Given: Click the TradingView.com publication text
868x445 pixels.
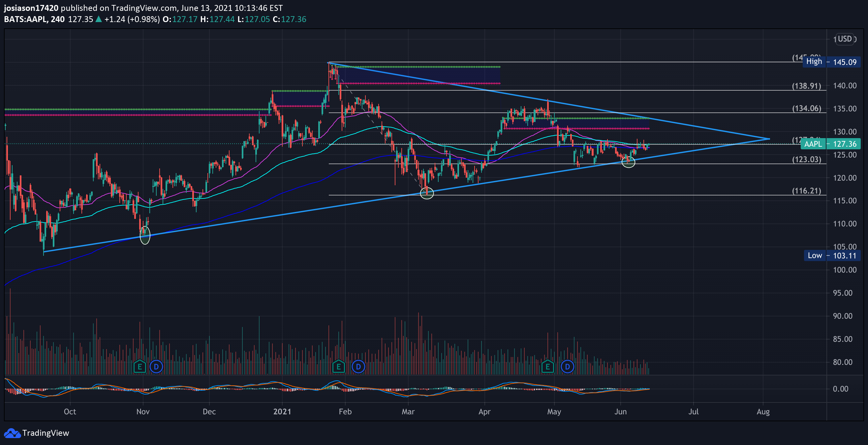Looking at the screenshot, I should 144,8.
